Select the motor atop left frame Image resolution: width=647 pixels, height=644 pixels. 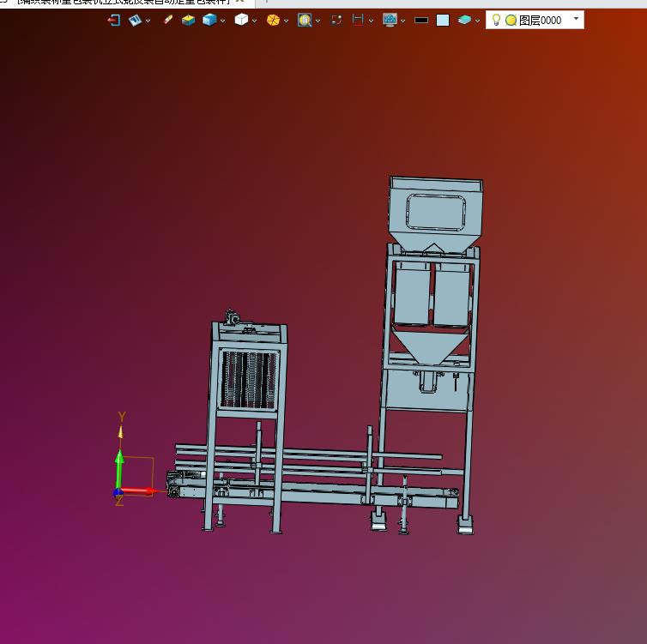pyautogui.click(x=233, y=318)
